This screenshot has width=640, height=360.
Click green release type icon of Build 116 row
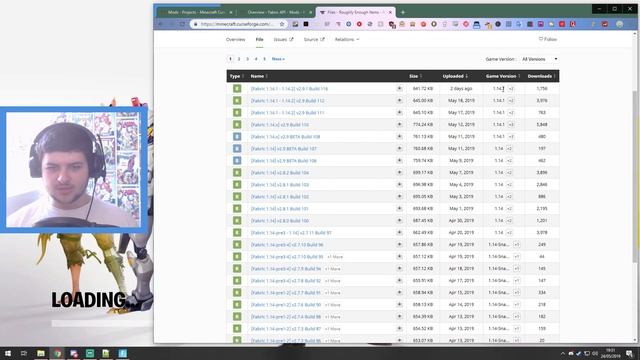click(x=237, y=89)
